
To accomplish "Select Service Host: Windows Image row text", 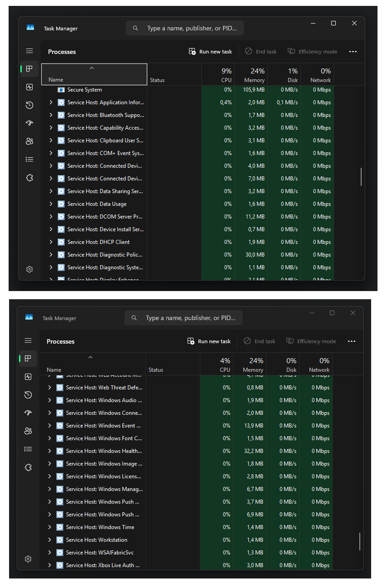I will 104,464.
